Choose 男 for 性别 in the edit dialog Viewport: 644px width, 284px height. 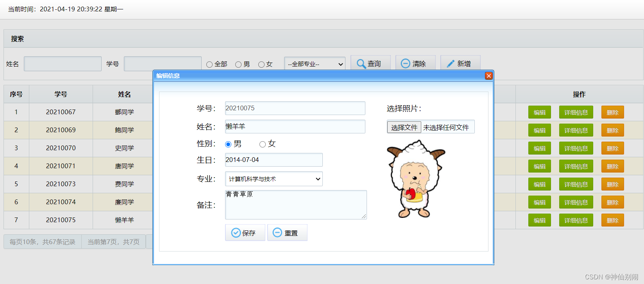pyautogui.click(x=228, y=144)
